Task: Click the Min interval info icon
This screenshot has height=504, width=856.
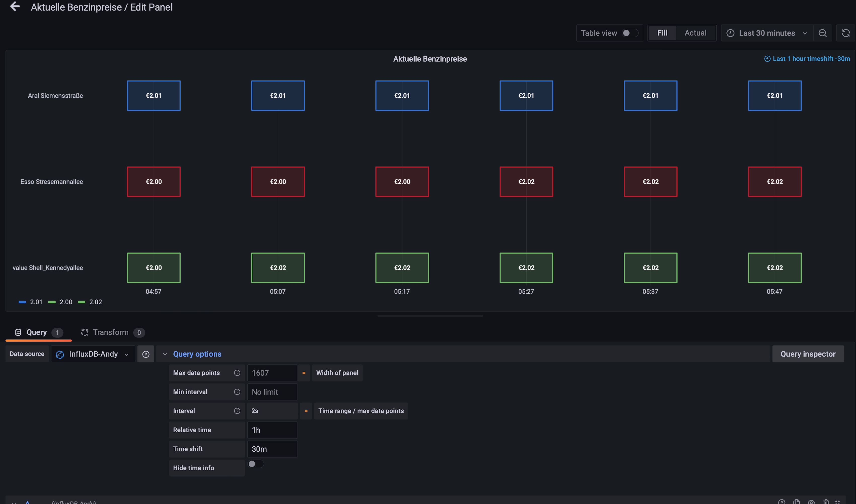Action: [237, 392]
